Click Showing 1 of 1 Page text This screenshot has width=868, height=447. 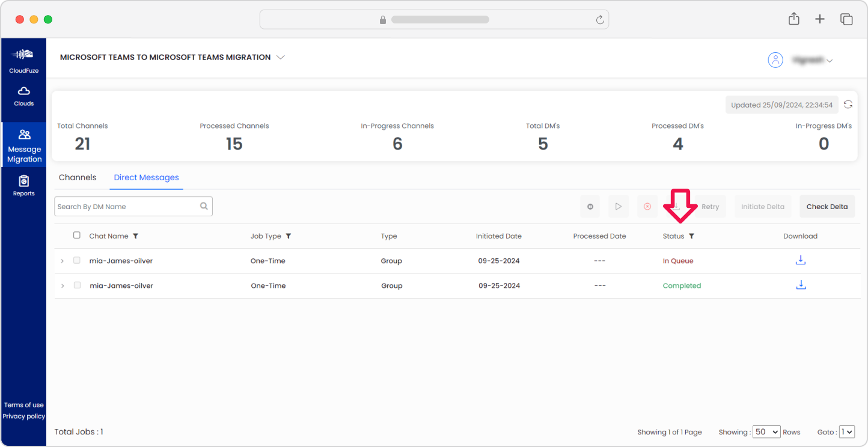click(x=670, y=432)
